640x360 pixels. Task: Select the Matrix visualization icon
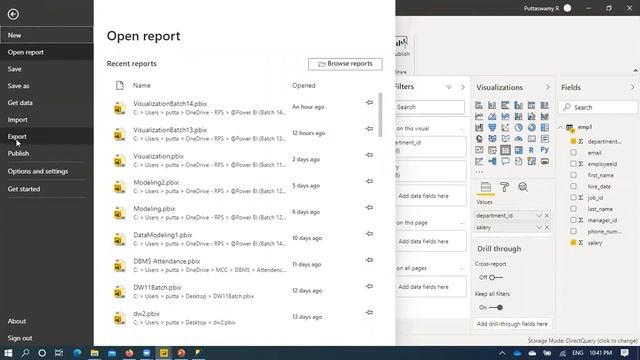click(x=518, y=150)
